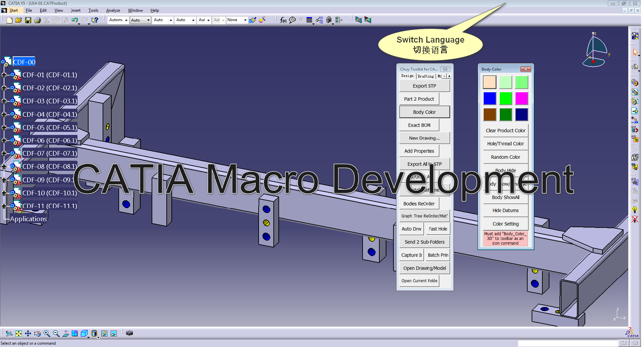Click the Send 2 Sub-Folders button
This screenshot has height=347, width=644.
[x=424, y=242]
